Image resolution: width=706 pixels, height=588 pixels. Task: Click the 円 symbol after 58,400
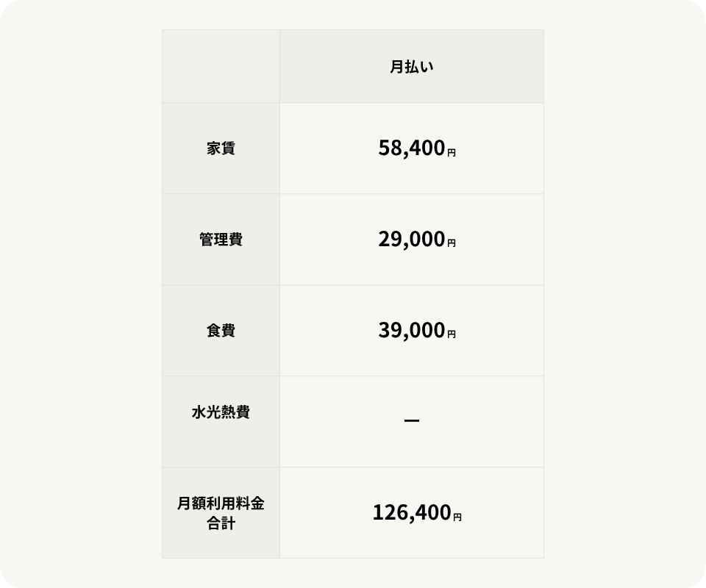tap(452, 153)
